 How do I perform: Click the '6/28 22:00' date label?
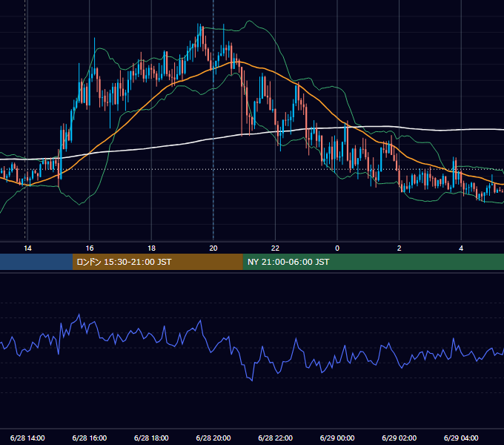pyautogui.click(x=275, y=438)
